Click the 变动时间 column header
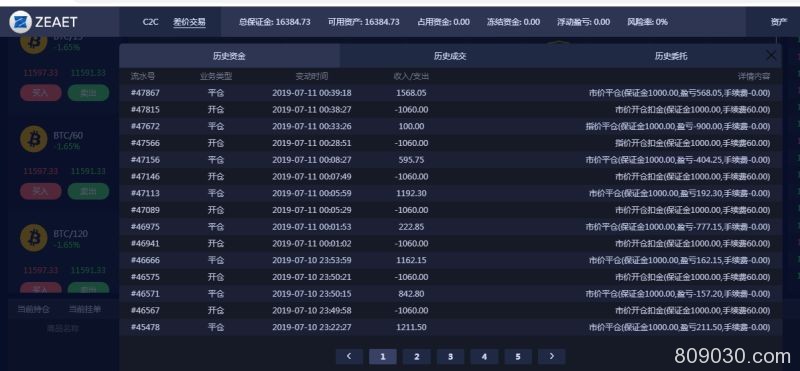800x371 pixels. coord(312,77)
